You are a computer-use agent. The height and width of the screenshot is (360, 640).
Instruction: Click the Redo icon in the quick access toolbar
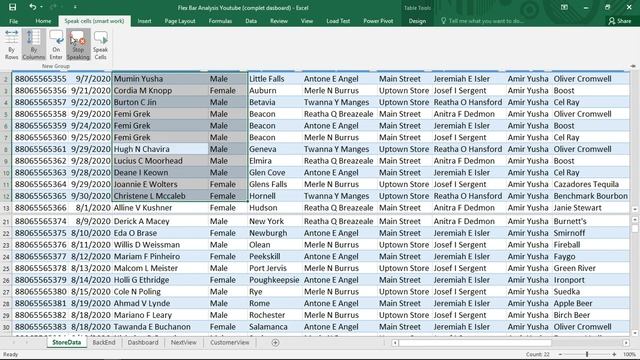point(53,7)
